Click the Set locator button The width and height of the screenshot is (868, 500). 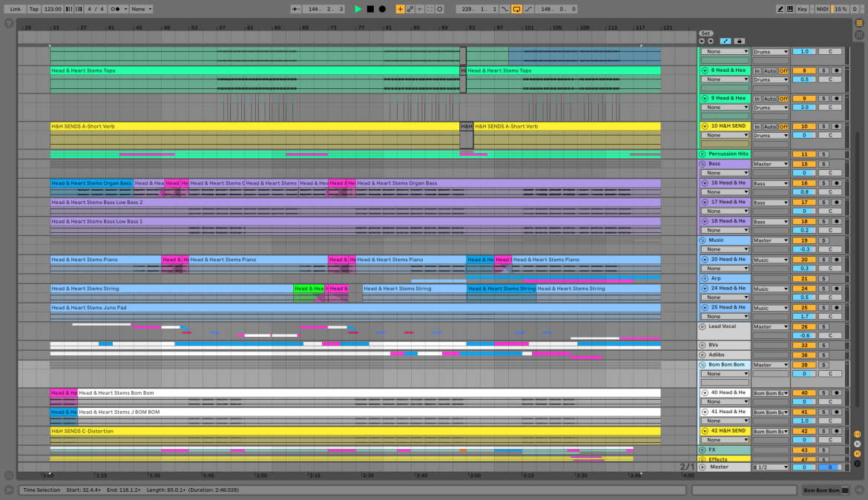[706, 33]
